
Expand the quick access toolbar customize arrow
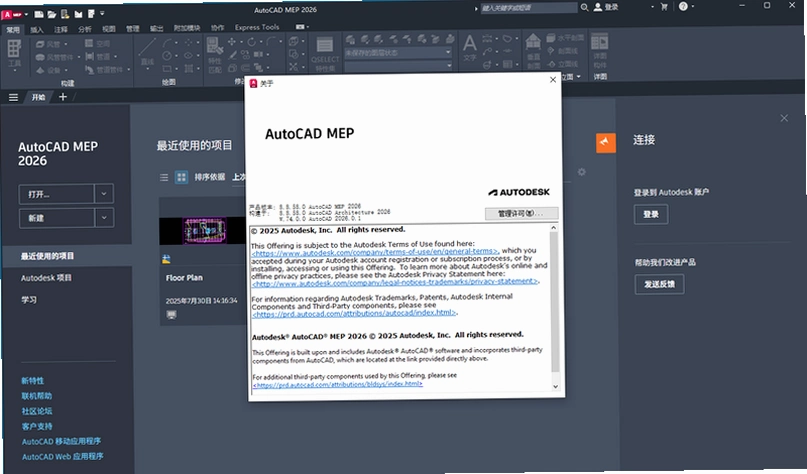102,13
